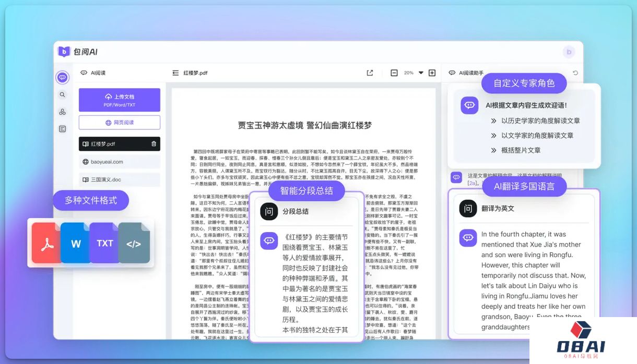Choose 以历史学家的角度解读文章 suggestion
Image resolution: width=637 pixels, height=364 pixels.
(x=540, y=120)
